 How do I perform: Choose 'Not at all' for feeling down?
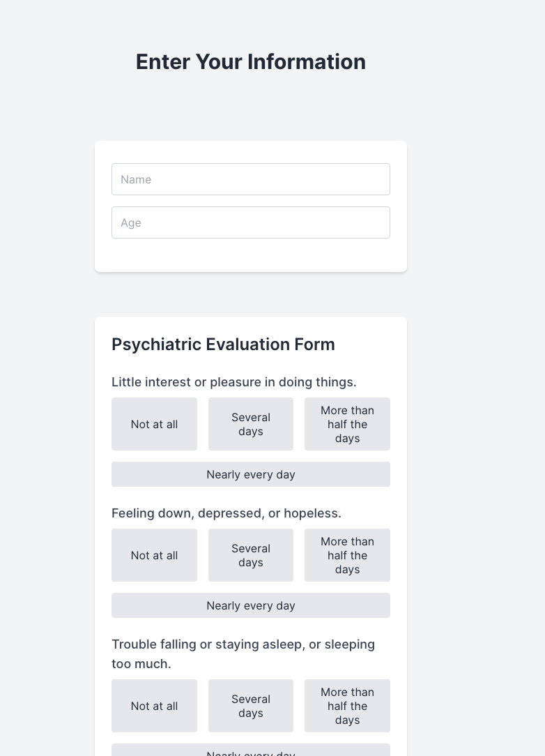[154, 555]
